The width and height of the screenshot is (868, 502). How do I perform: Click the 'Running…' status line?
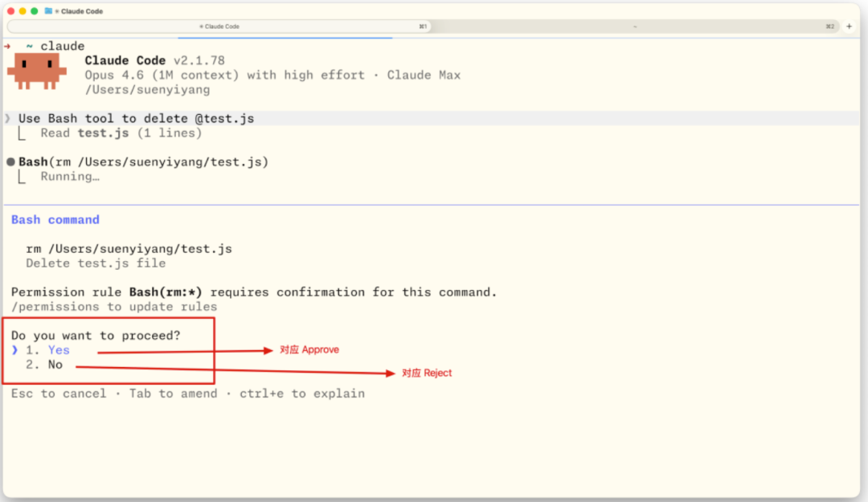tap(70, 177)
